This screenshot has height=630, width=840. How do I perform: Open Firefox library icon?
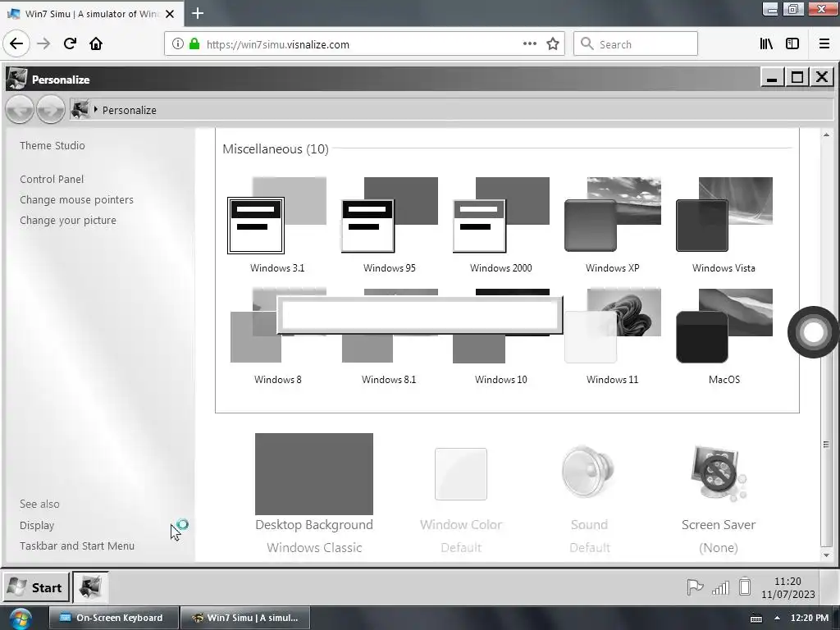click(766, 44)
